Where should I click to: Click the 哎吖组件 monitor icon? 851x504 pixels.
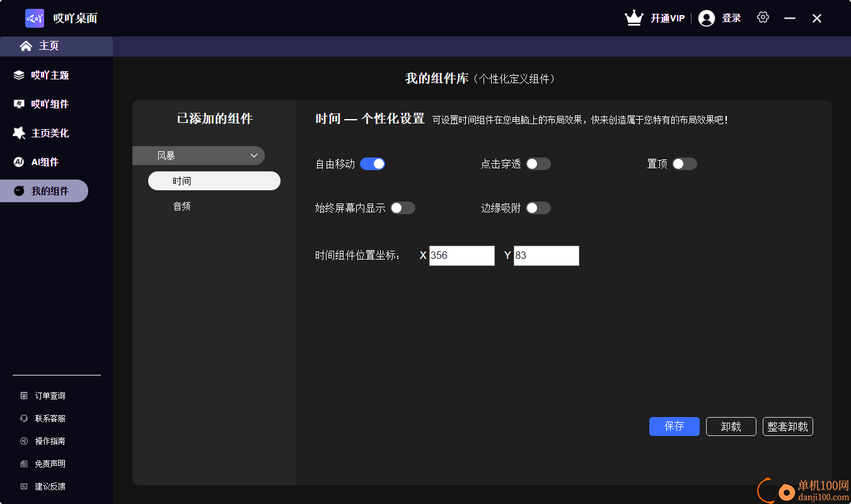[19, 104]
